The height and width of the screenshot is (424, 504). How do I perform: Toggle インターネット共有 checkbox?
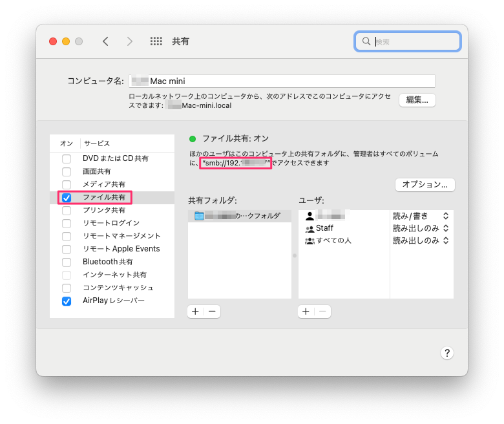coord(67,275)
